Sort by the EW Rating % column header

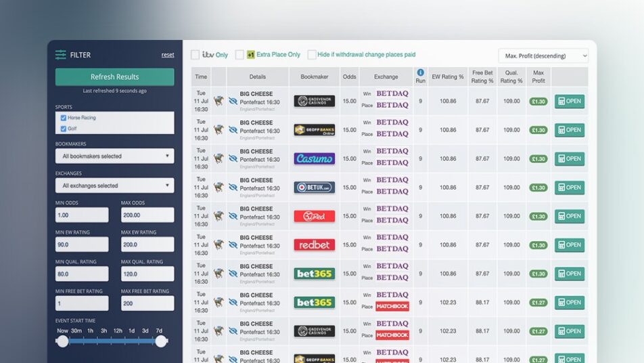tap(448, 77)
